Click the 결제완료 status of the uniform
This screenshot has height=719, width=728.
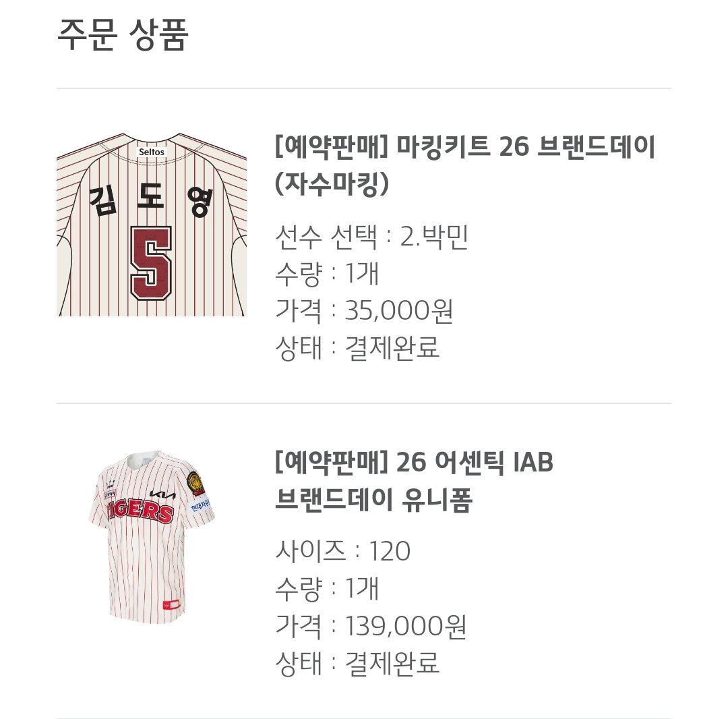392,663
